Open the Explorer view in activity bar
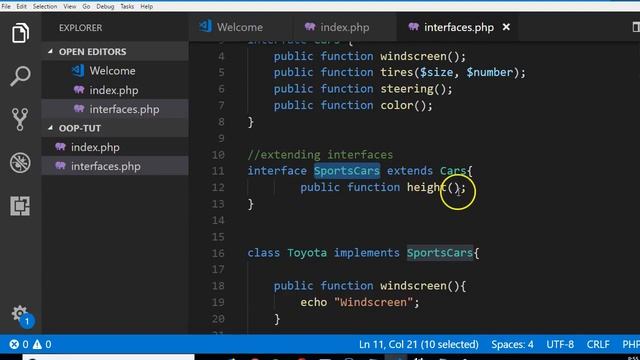640x360 pixels. (20, 33)
